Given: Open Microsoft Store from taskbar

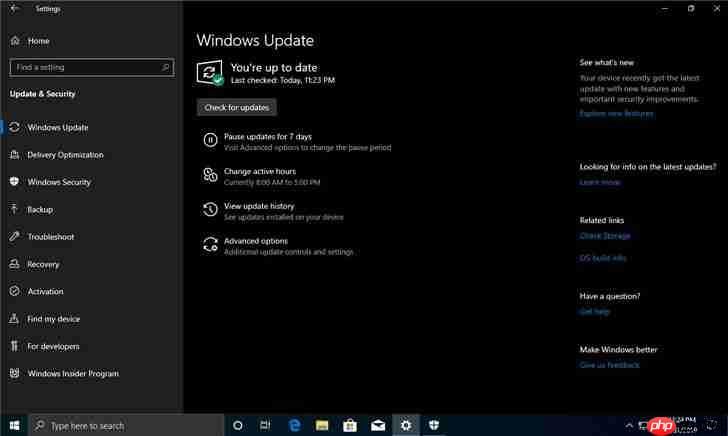Looking at the screenshot, I should click(x=350, y=425).
